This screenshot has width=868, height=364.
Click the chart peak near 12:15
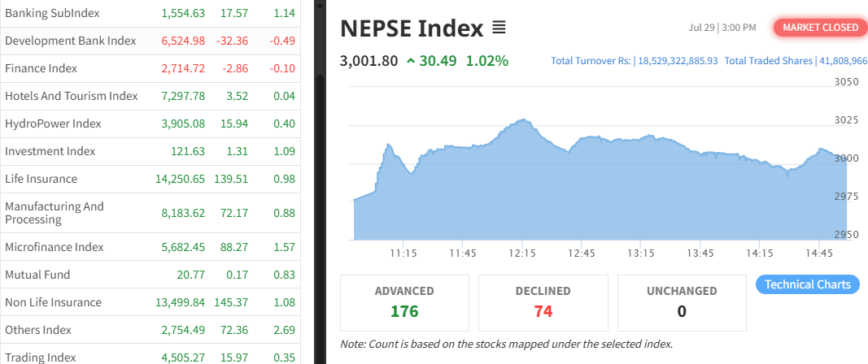pos(522,119)
